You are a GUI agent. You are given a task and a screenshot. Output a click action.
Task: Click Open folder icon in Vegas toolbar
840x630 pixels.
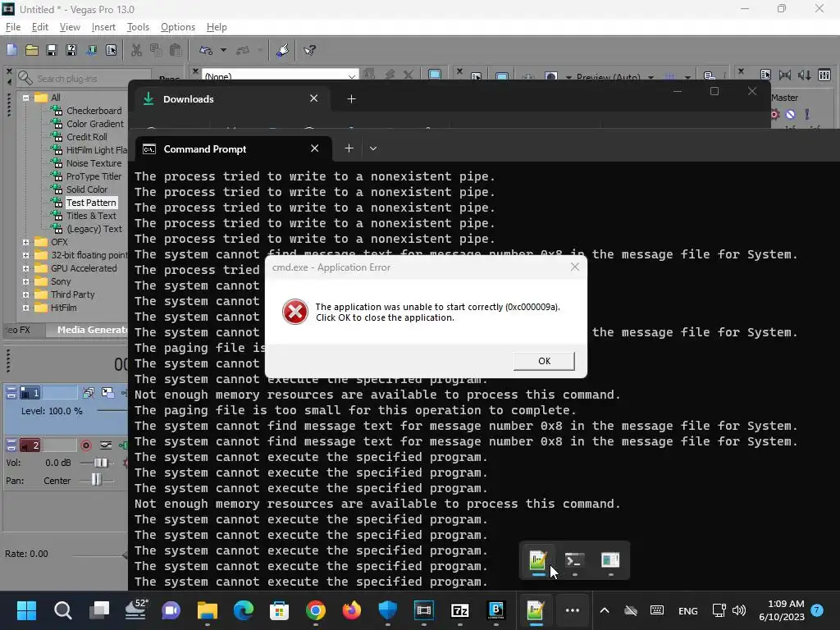(x=32, y=50)
